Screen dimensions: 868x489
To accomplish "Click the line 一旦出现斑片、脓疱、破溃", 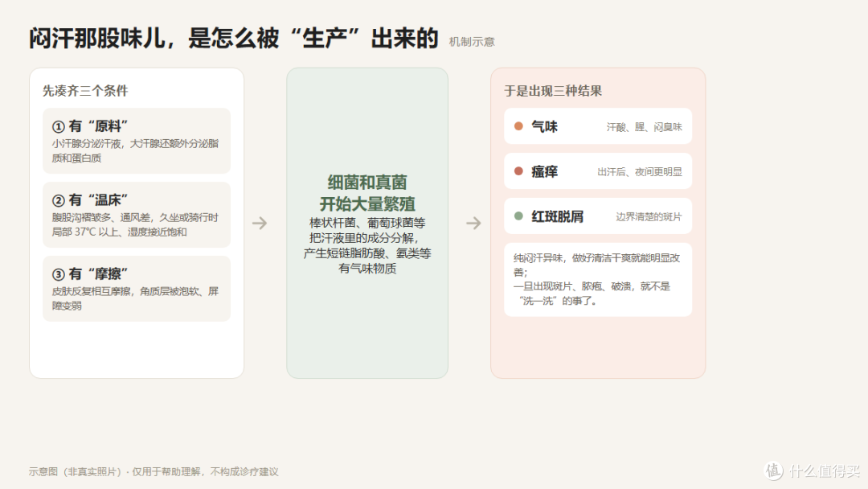I will coord(592,286).
